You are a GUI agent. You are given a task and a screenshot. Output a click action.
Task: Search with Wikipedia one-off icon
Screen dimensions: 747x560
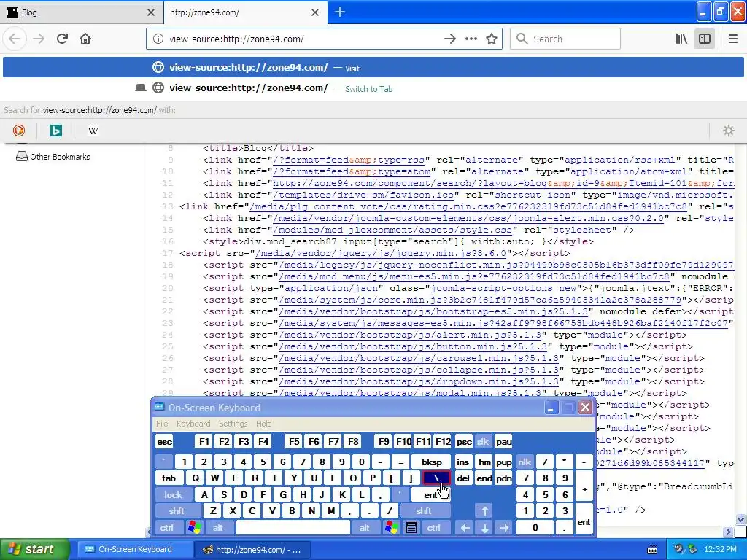pos(93,130)
